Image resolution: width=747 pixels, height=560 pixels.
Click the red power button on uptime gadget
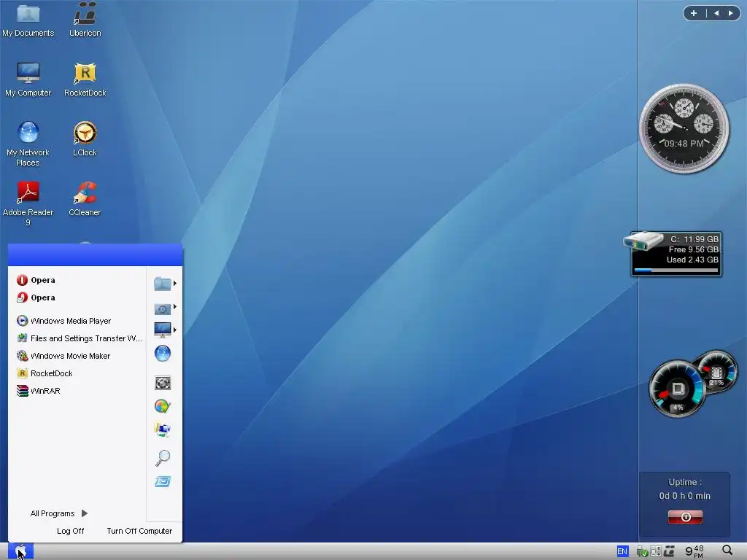click(x=685, y=517)
